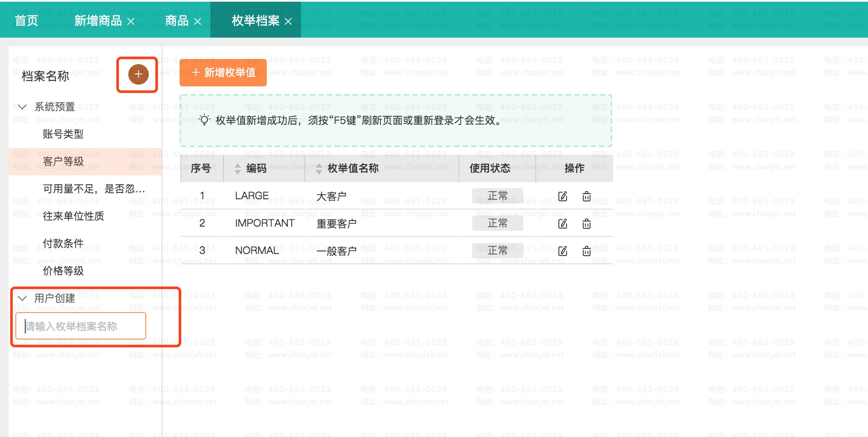This screenshot has height=437, width=868.
Task: Click the 新增枚举值 button
Action: pos(223,73)
